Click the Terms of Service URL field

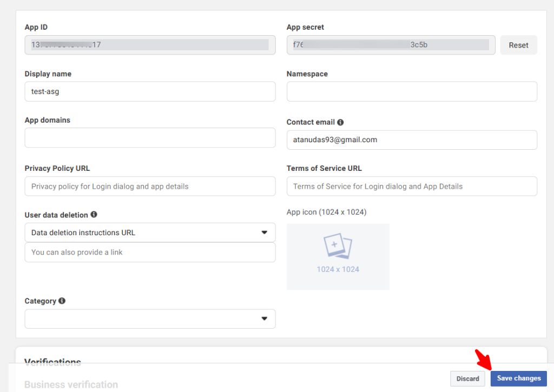[412, 187]
